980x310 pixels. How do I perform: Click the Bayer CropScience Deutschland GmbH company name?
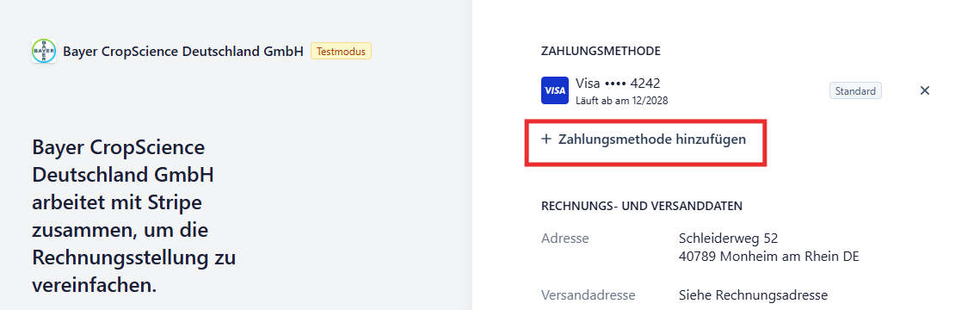click(183, 52)
